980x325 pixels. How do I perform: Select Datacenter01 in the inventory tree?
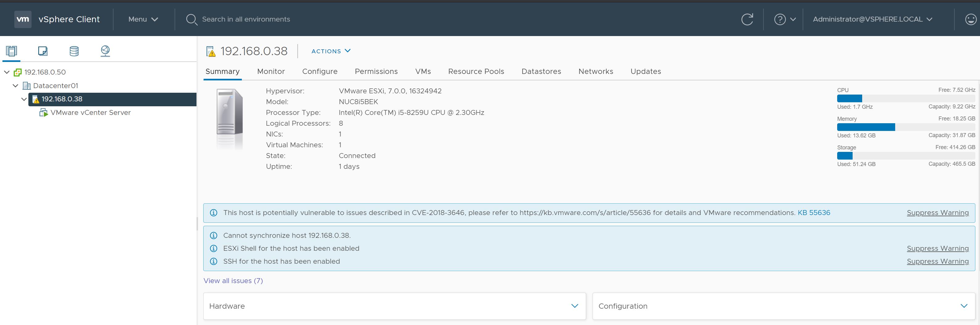(56, 86)
